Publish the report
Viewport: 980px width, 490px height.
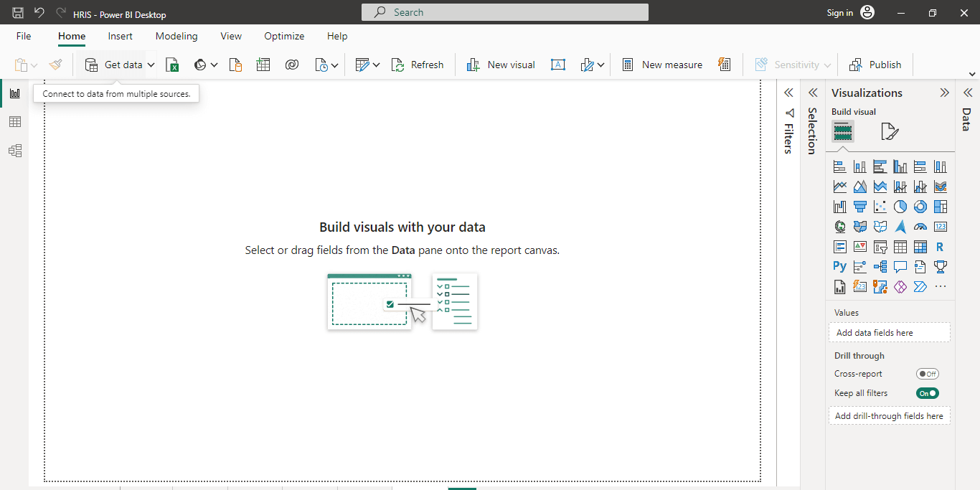(875, 64)
